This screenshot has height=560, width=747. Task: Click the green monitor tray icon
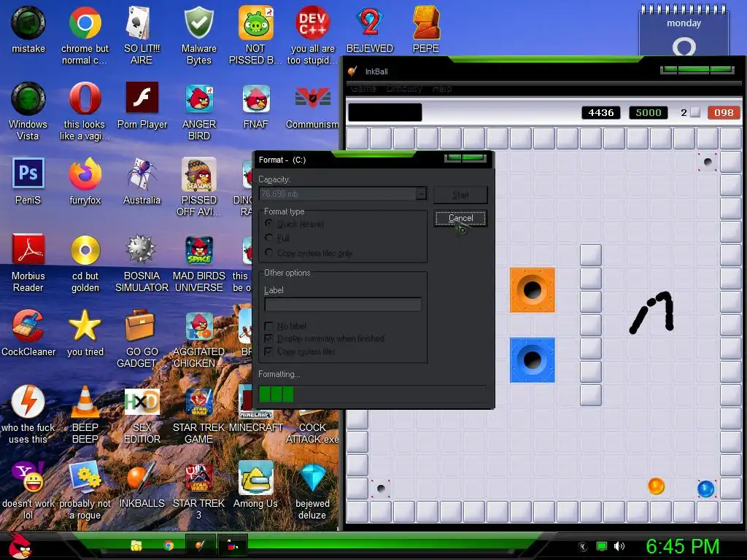point(602,546)
